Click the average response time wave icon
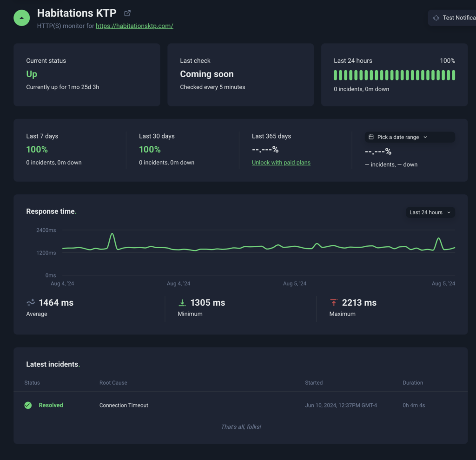Viewport: 476px width, 460px height. point(31,303)
